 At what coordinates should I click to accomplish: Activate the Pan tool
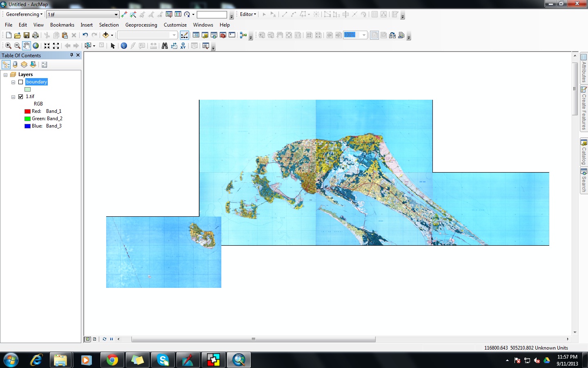tap(26, 46)
